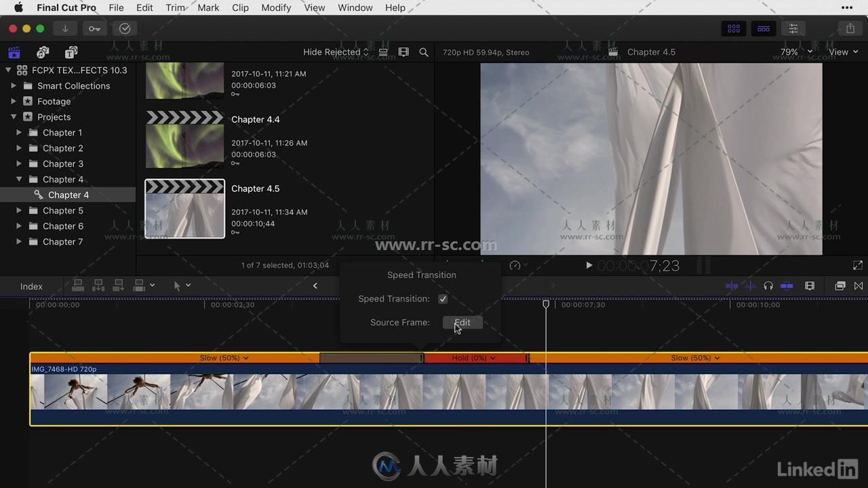Select the Chapter 4.5 project thumbnail
868x488 pixels.
click(184, 209)
